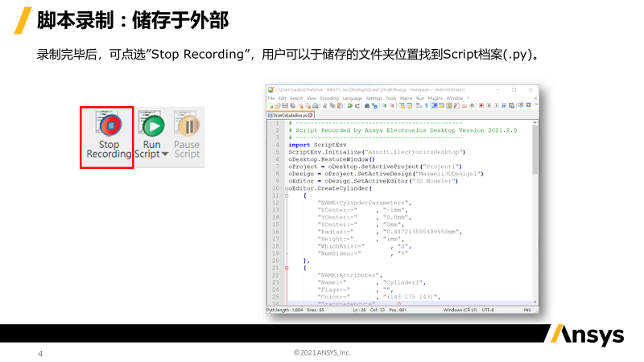Collapse the red fold marker at line 21

(x=287, y=268)
